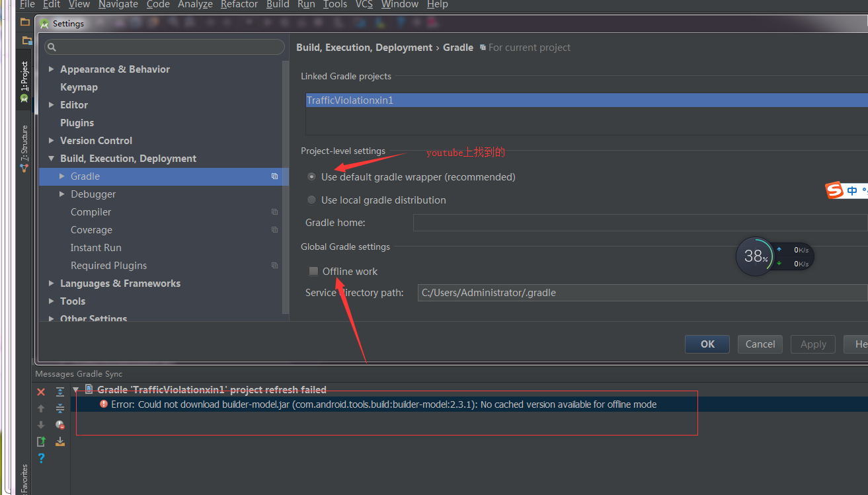Click the per-project copy icon on Gradle row

(x=274, y=176)
